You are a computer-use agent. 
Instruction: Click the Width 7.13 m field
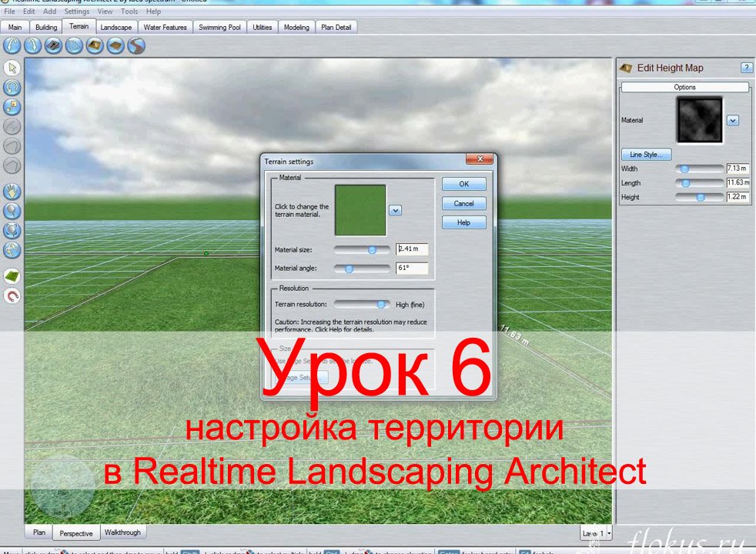(738, 169)
